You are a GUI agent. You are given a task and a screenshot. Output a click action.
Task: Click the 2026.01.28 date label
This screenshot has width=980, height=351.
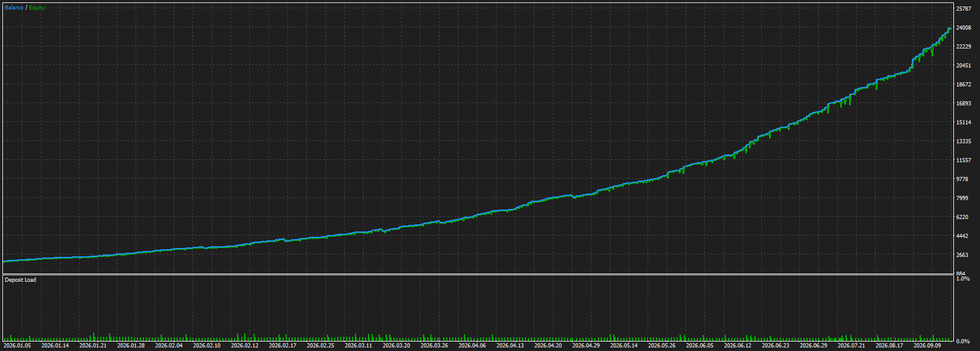click(131, 346)
